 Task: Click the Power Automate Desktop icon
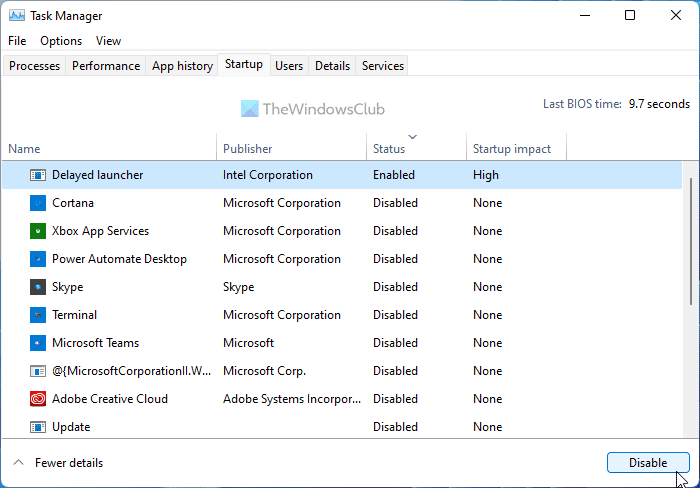[x=38, y=259]
